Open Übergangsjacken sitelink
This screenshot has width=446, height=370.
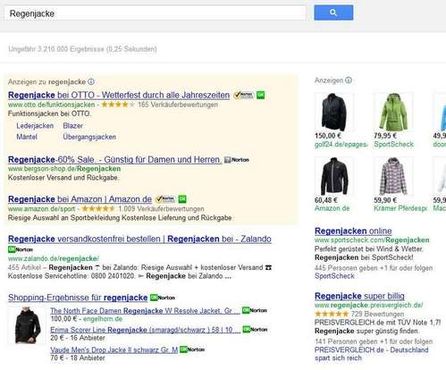[x=89, y=137]
